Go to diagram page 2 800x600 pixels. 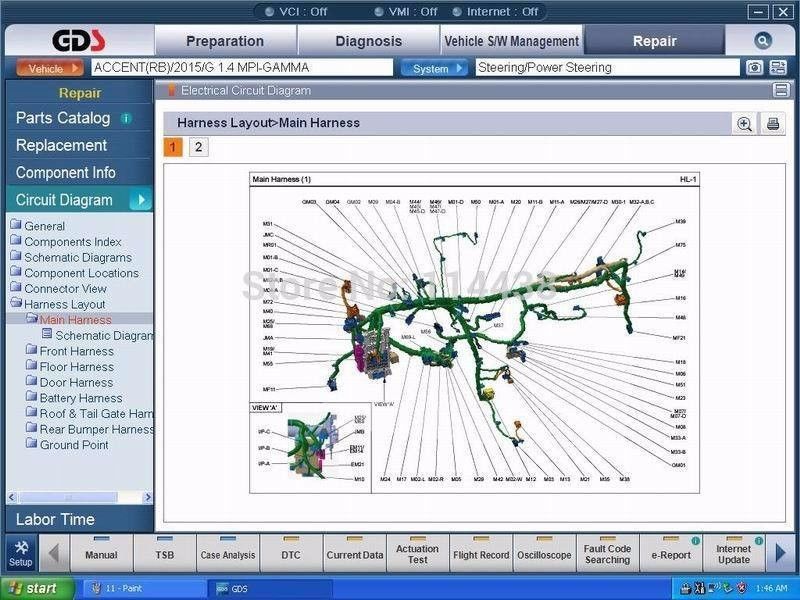click(x=198, y=147)
